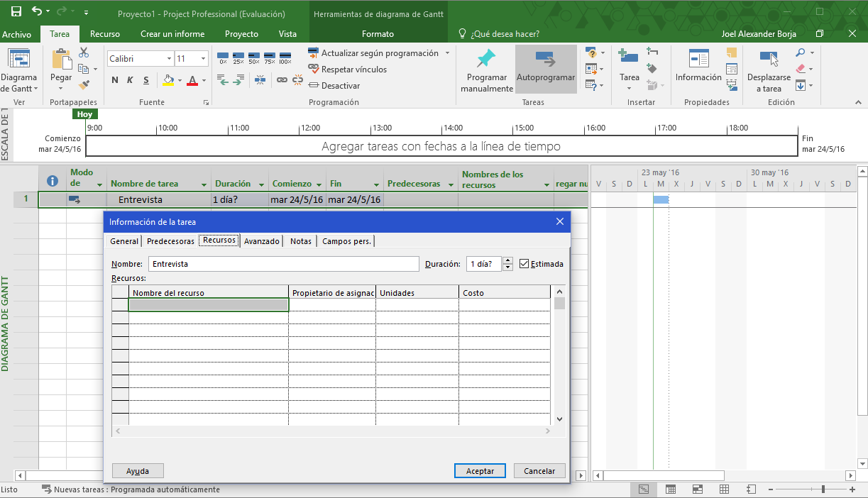Toggle bold formatting with the N button
The height and width of the screenshot is (498, 868).
click(x=114, y=80)
